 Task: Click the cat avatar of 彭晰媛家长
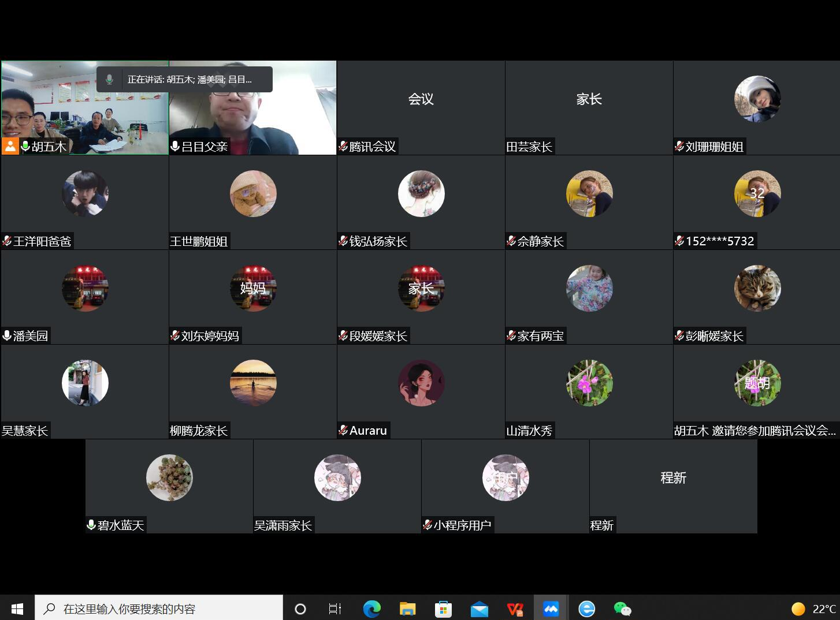tap(757, 288)
